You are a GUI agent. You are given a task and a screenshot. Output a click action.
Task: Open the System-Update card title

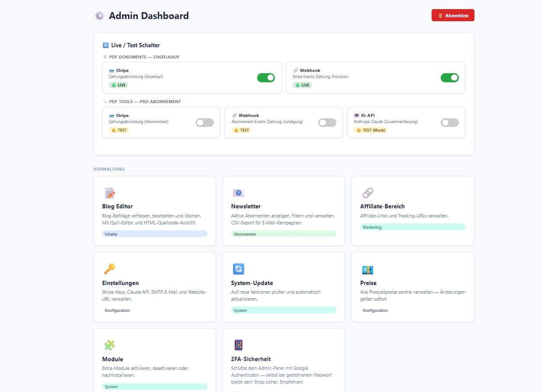tap(252, 283)
